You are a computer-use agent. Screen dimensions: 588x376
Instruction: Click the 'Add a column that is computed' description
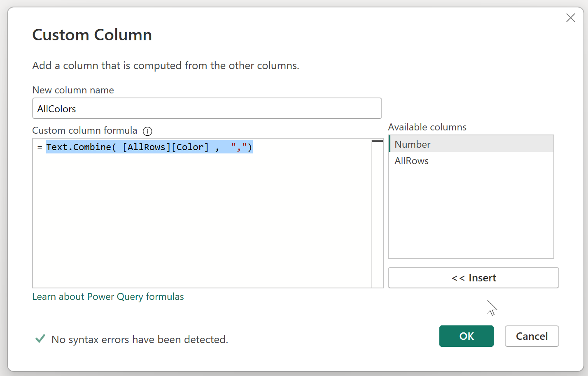(166, 66)
